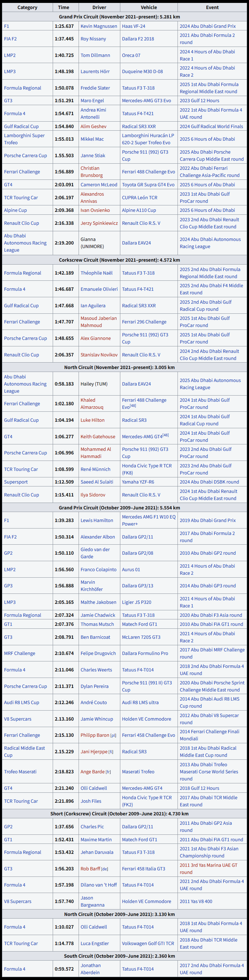Open the red Stanislav Novikov link
This screenshot has height=980, width=249.
click(99, 354)
